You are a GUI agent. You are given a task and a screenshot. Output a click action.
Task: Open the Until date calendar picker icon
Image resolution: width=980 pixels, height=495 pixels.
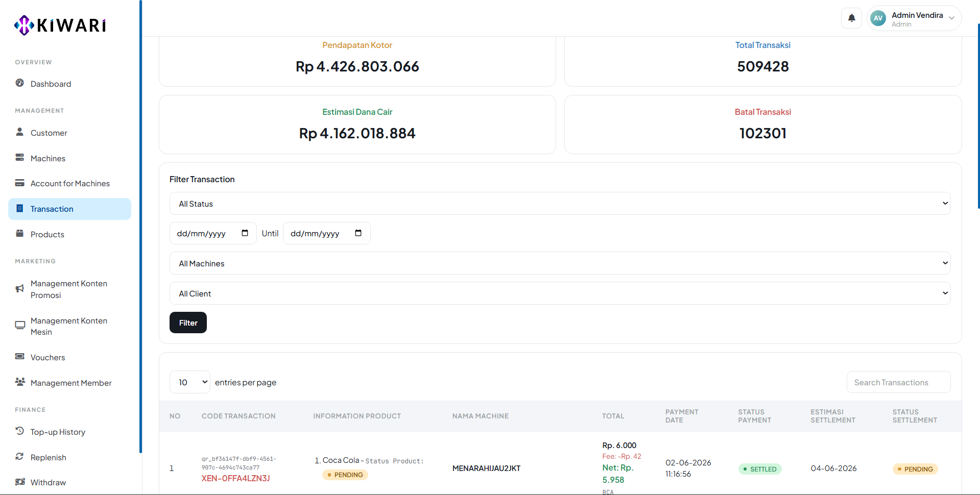[358, 233]
